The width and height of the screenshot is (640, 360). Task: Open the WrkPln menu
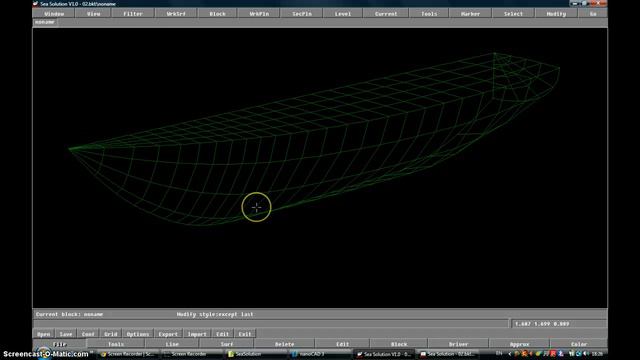click(x=259, y=13)
